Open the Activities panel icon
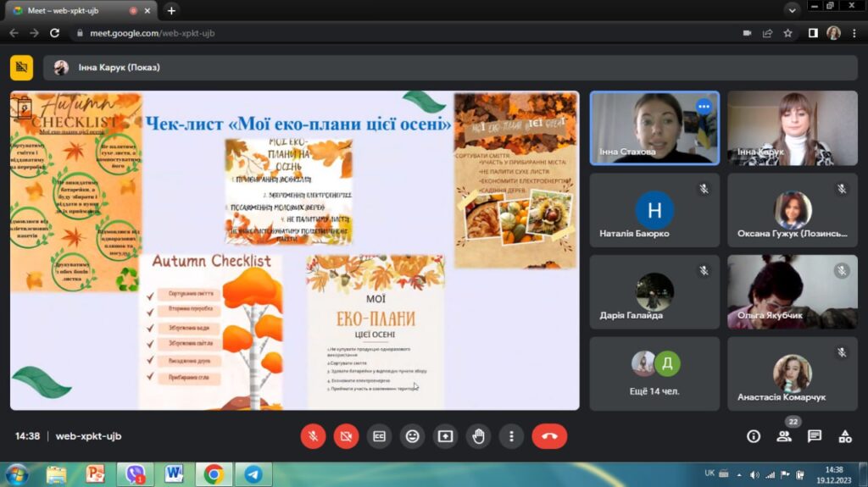This screenshot has height=487, width=868. tap(845, 436)
